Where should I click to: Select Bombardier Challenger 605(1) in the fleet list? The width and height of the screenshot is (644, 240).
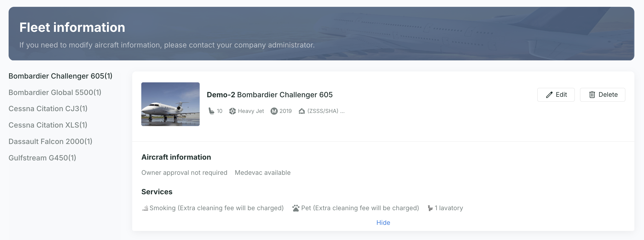click(60, 76)
